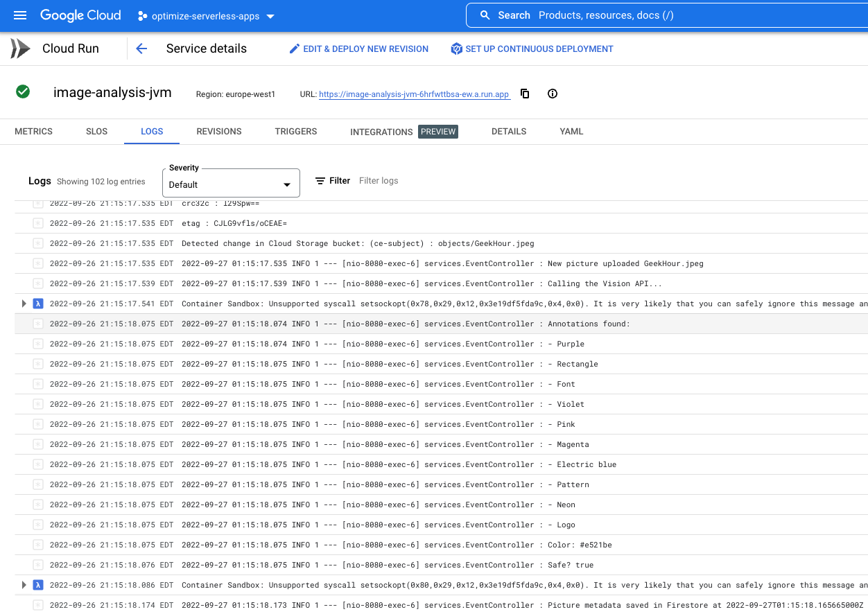868x614 pixels.
Task: Switch to the Metrics tab
Action: click(33, 132)
